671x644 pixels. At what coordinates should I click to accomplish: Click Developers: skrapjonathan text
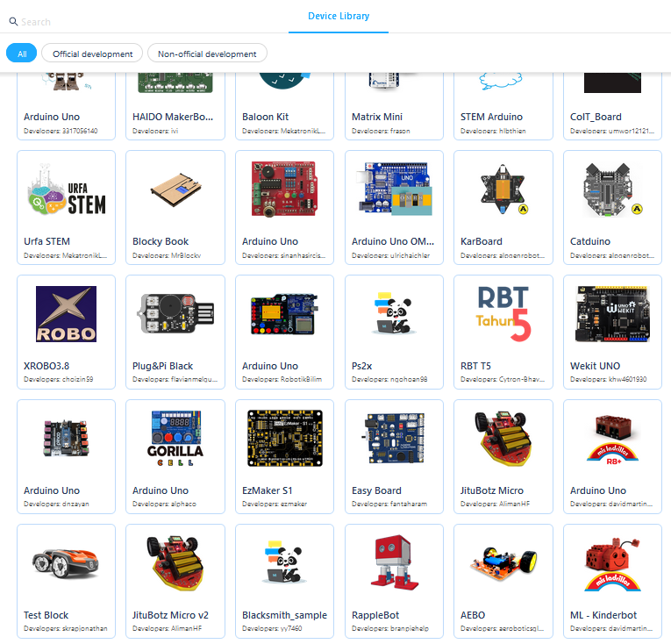pos(66,628)
